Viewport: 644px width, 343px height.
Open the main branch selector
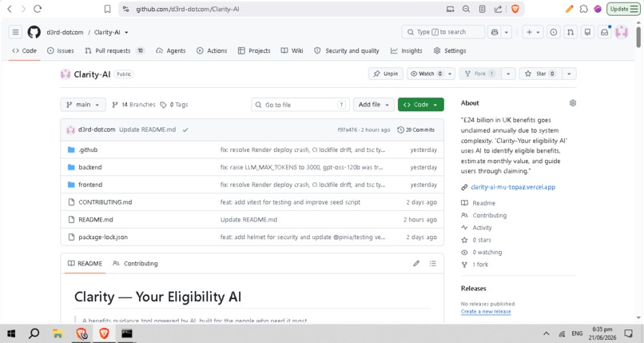point(83,105)
